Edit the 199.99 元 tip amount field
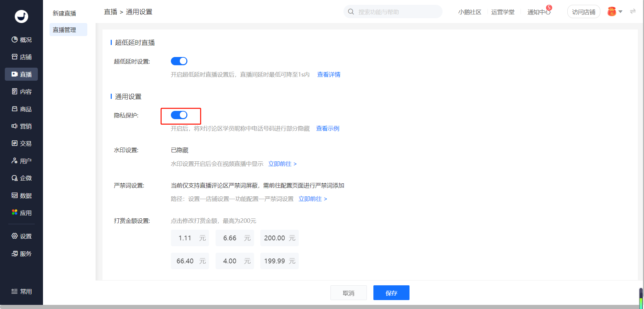This screenshot has height=309, width=644. tap(280, 261)
